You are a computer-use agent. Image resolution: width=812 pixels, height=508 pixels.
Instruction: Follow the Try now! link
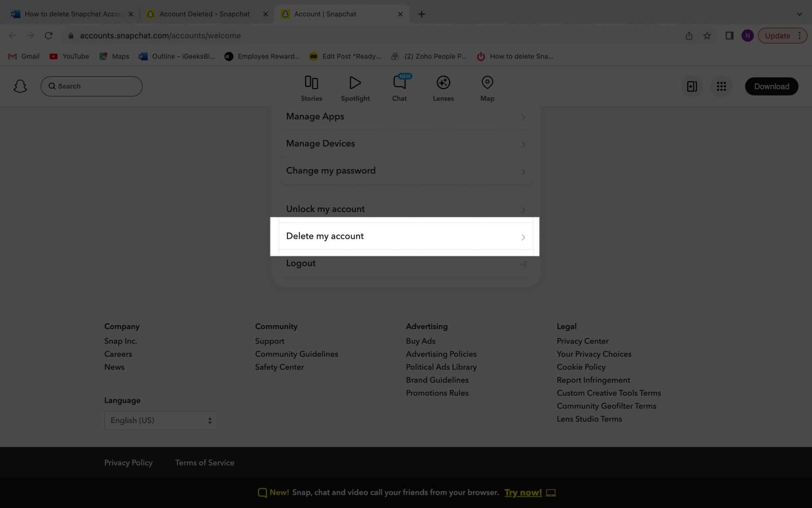(x=523, y=493)
